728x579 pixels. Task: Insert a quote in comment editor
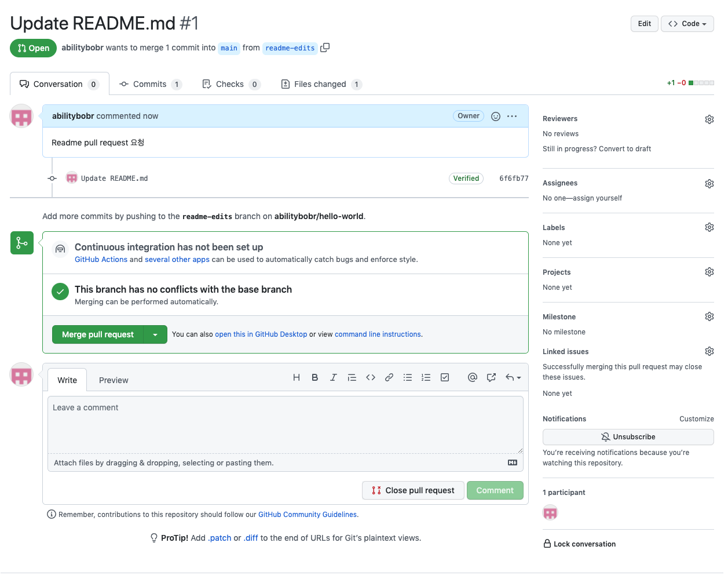point(352,377)
